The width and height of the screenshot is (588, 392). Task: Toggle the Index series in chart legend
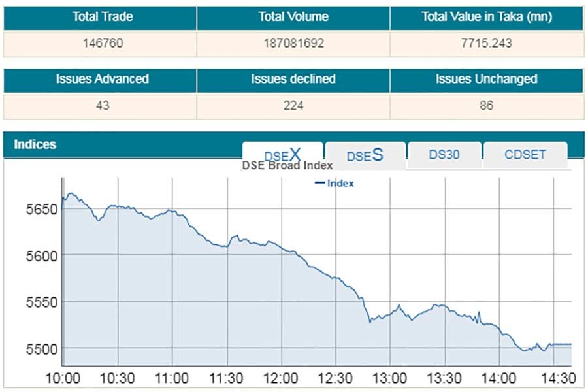click(x=335, y=183)
